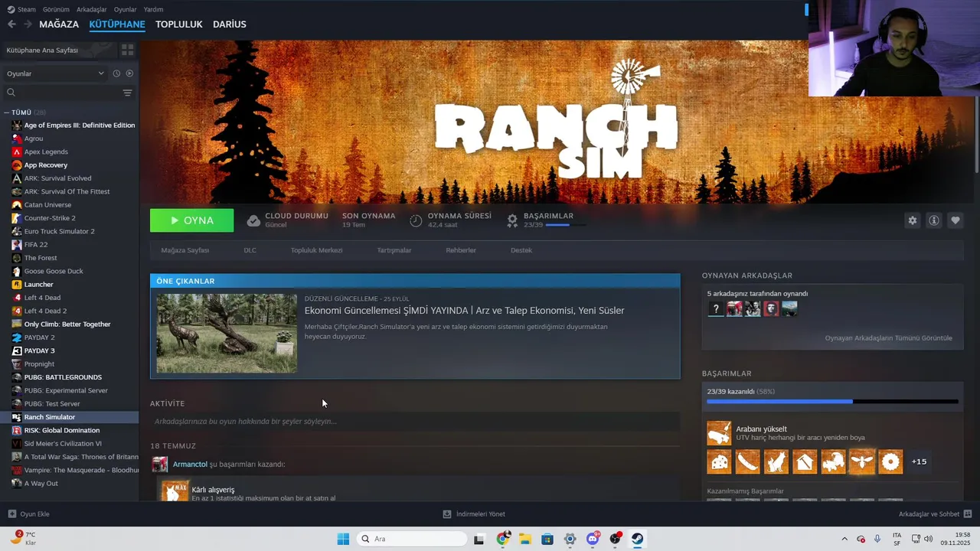Image resolution: width=980 pixels, height=551 pixels.
Task: Open the economy update news thumbnail
Action: pyautogui.click(x=227, y=334)
